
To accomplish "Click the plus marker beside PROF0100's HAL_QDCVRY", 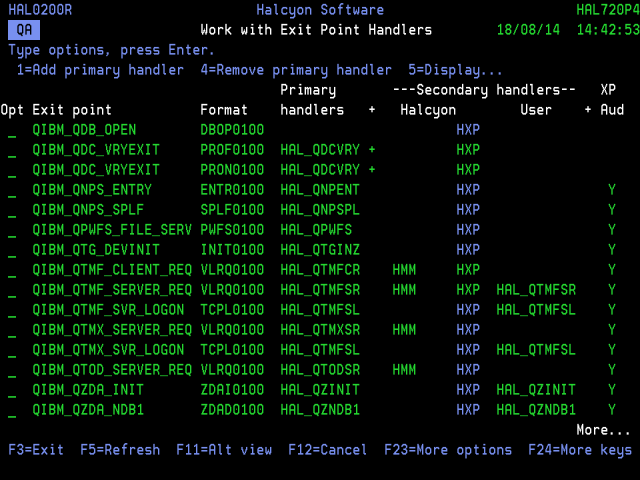I will click(372, 150).
